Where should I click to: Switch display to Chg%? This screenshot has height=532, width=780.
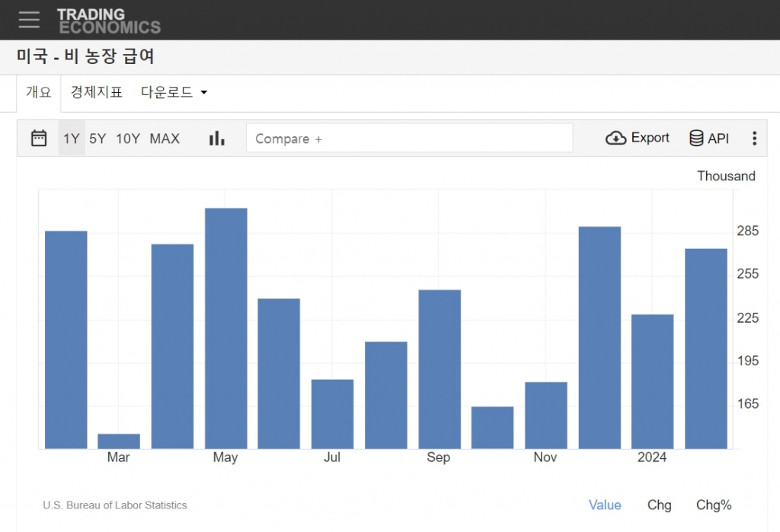(714, 505)
